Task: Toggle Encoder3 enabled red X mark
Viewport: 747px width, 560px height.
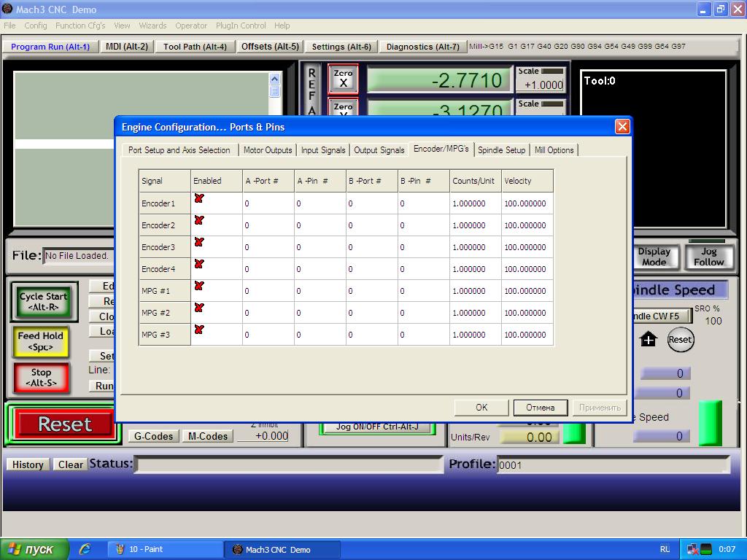Action: point(199,242)
